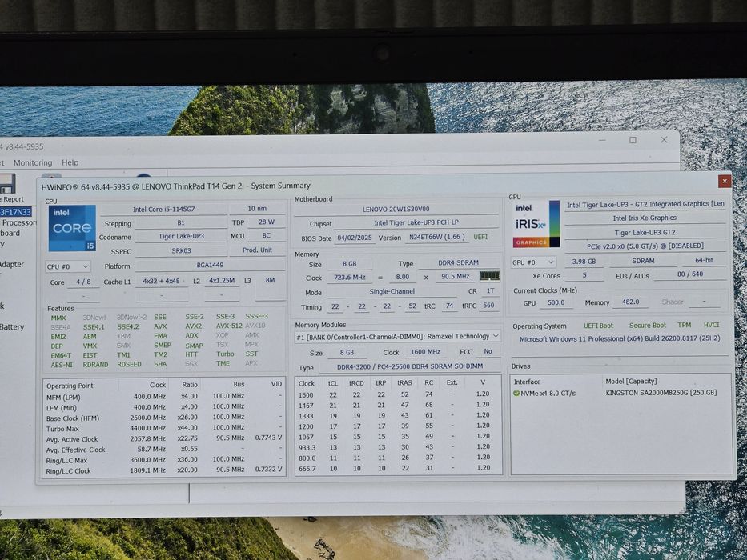Click the HVCI indicator
747x560 pixels.
click(711, 325)
